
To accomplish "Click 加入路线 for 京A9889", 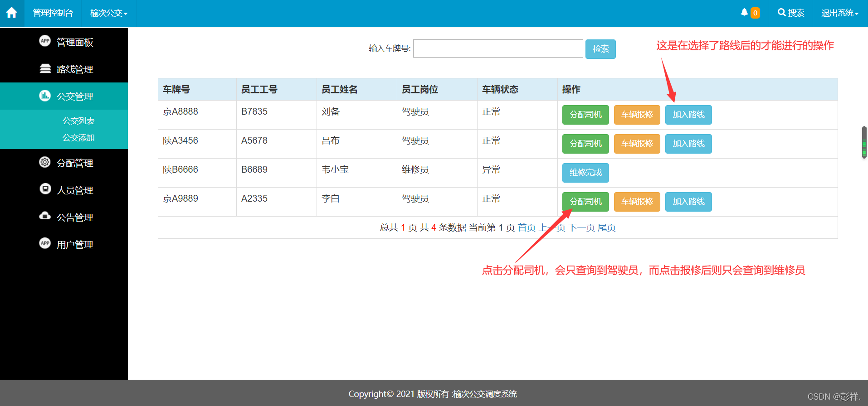I will 688,202.
